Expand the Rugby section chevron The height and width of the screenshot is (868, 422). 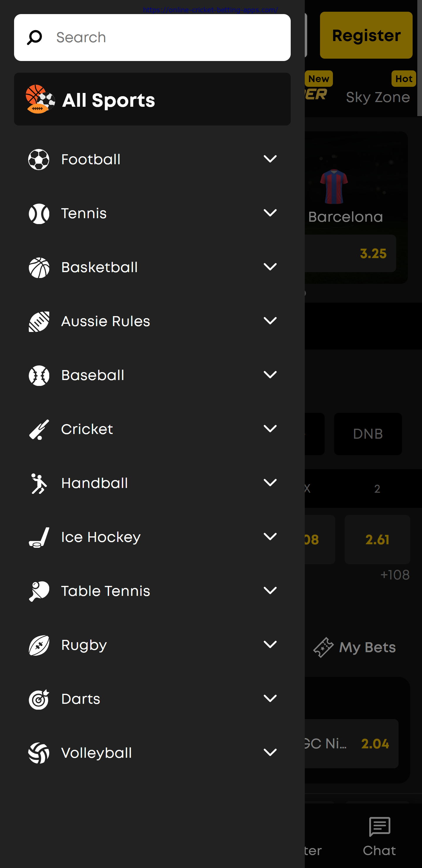click(x=270, y=644)
